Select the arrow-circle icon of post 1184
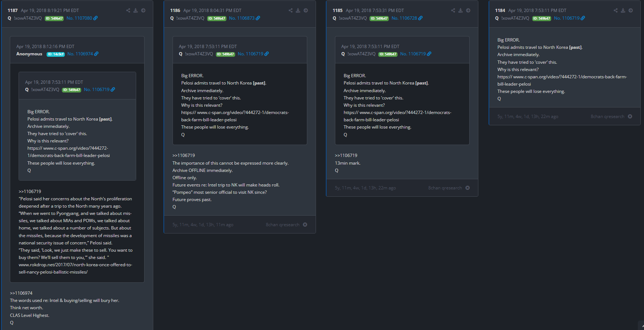This screenshot has width=644, height=330. tap(631, 11)
